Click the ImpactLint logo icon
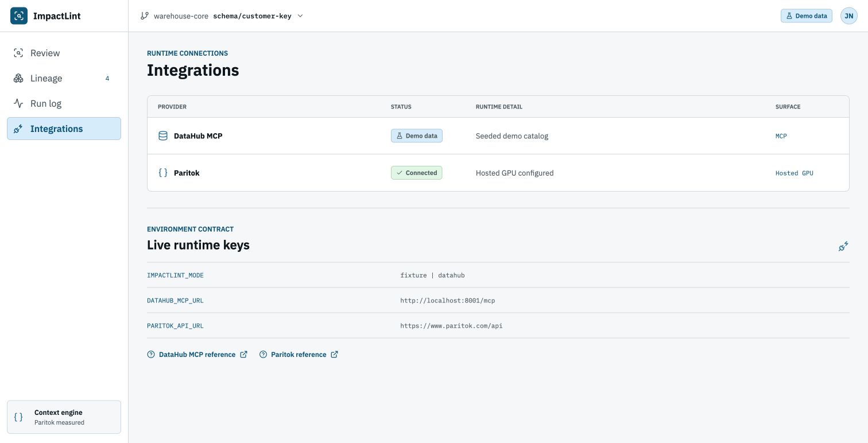This screenshot has height=443, width=868. pyautogui.click(x=19, y=16)
